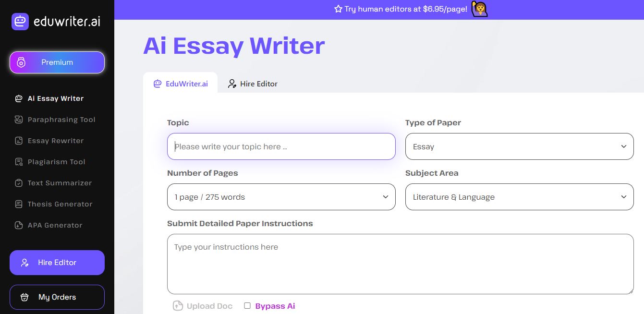Open the Thesis Generator

(x=60, y=204)
